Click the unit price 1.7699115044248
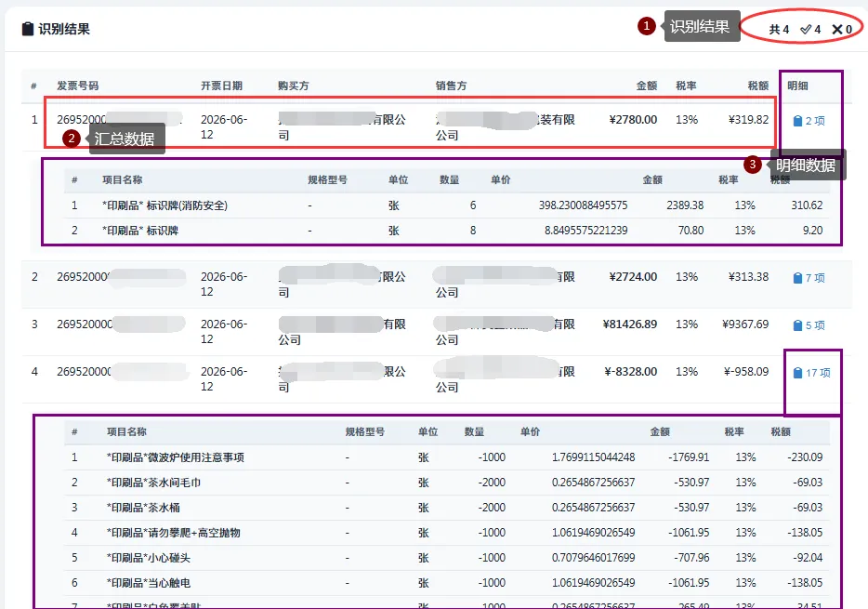868x609 pixels. pyautogui.click(x=594, y=457)
